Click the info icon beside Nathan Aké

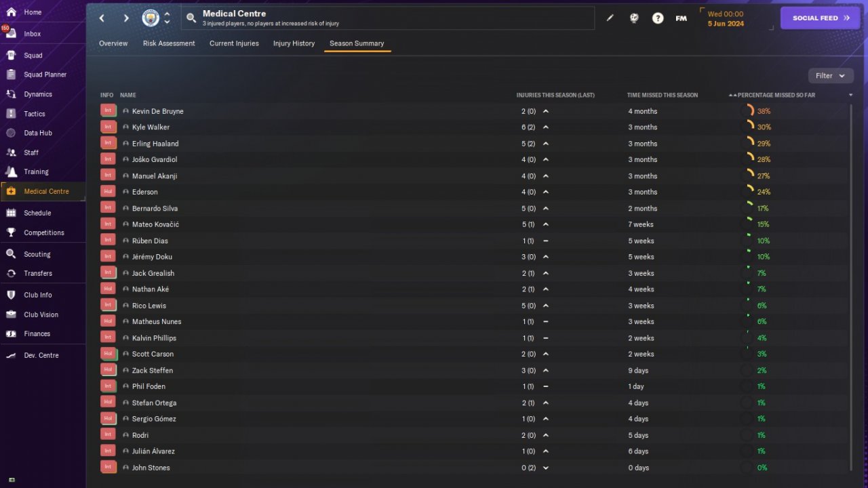125,289
